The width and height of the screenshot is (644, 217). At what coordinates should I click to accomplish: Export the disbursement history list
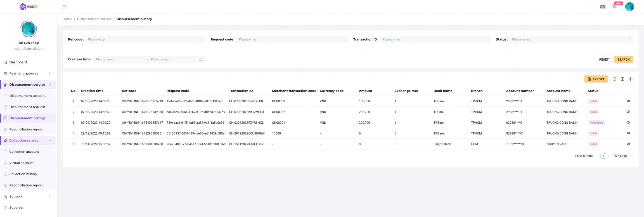pyautogui.click(x=596, y=79)
